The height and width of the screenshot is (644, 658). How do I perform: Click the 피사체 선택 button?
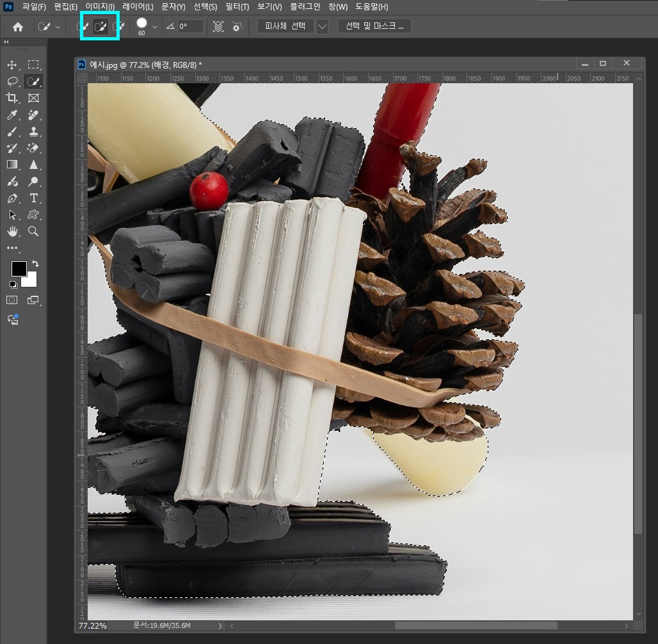point(285,26)
